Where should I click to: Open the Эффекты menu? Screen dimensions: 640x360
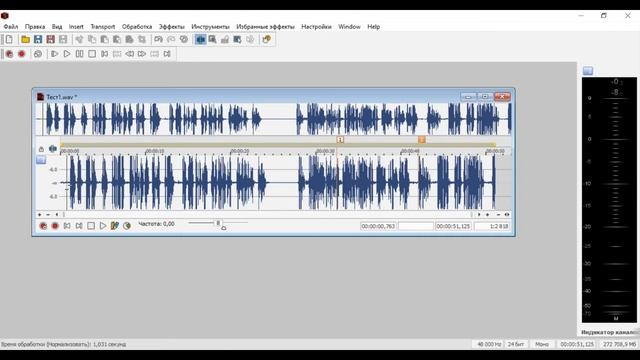click(x=171, y=27)
